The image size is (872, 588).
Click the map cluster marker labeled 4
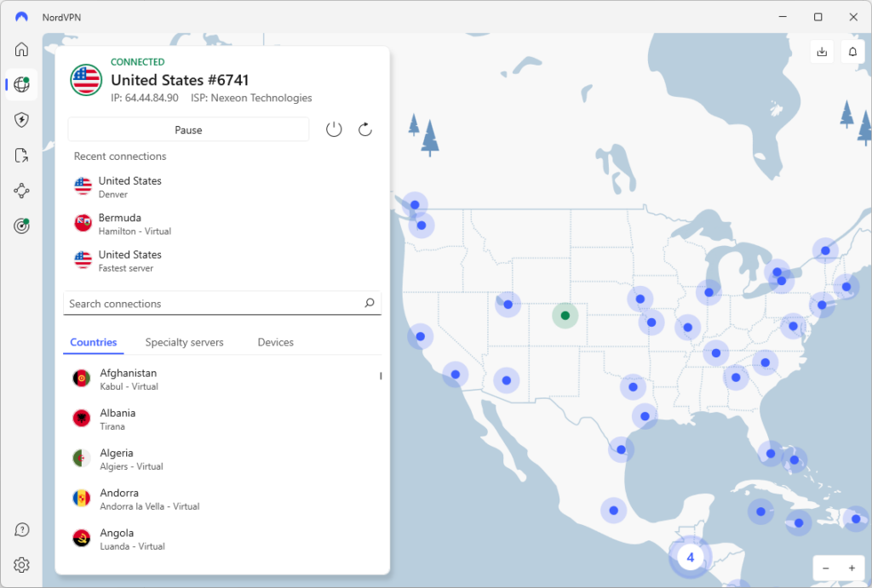click(690, 557)
